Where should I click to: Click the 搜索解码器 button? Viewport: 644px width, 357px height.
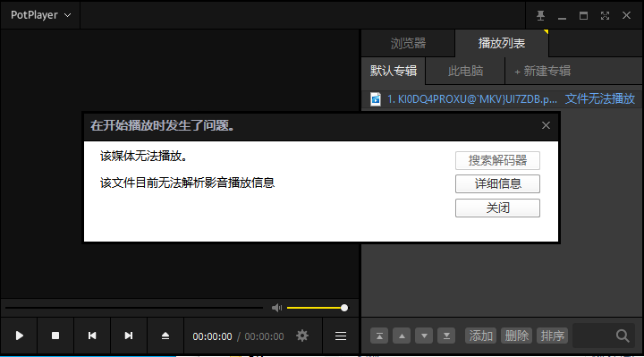[497, 160]
